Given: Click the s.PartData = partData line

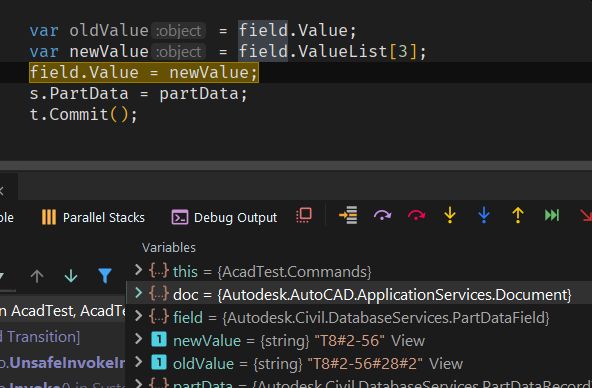Looking at the screenshot, I should [138, 94].
